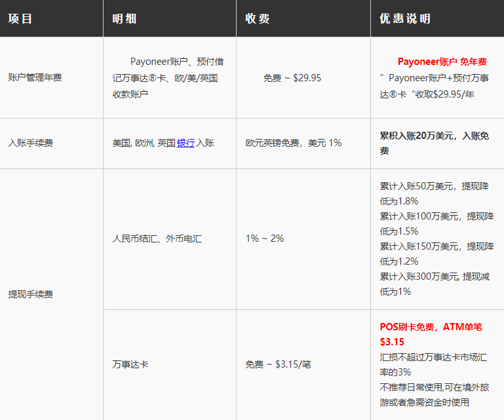Click the 收取$29.95/年 text
This screenshot has height=420, width=504.
(445, 94)
